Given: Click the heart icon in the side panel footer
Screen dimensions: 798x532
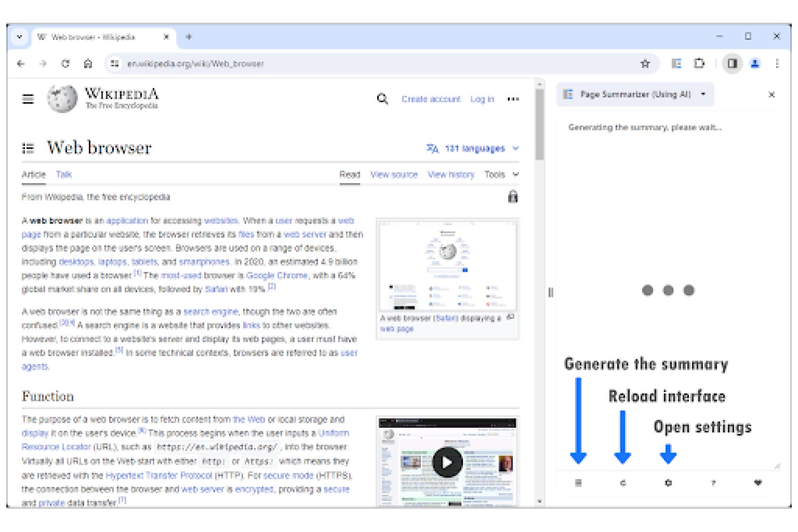Looking at the screenshot, I should click(758, 483).
